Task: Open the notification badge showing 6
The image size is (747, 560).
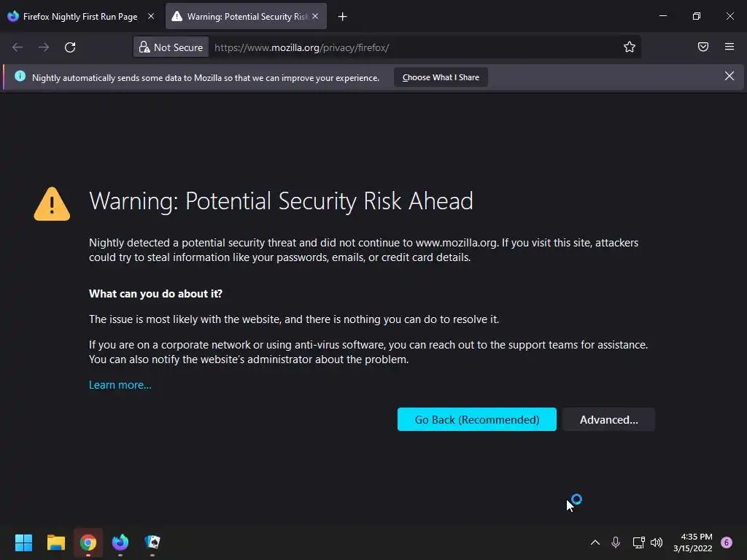Action: [727, 542]
